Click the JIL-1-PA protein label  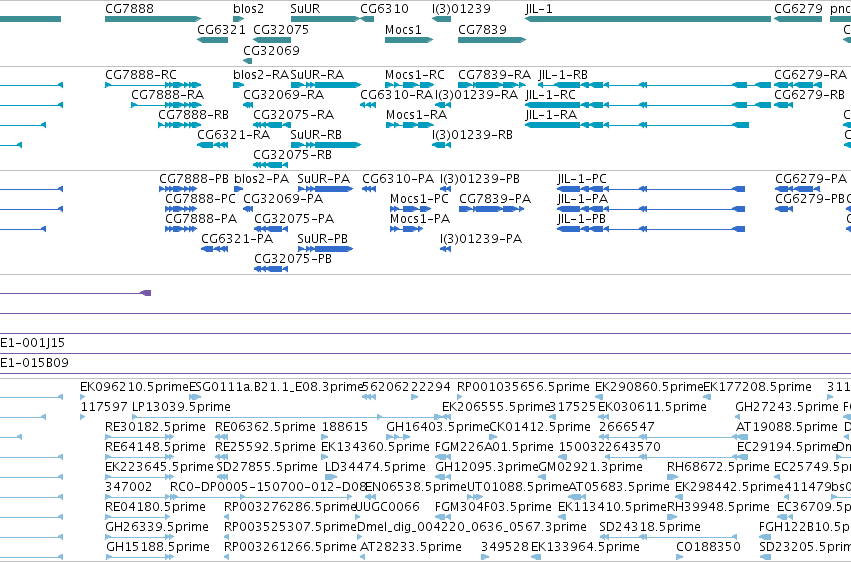click(x=582, y=199)
